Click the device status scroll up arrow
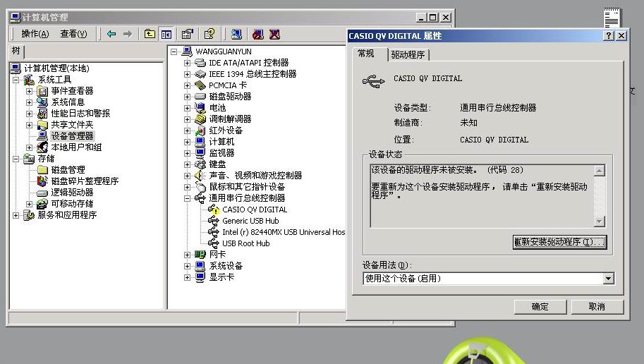The width and height of the screenshot is (644, 364). [x=600, y=171]
